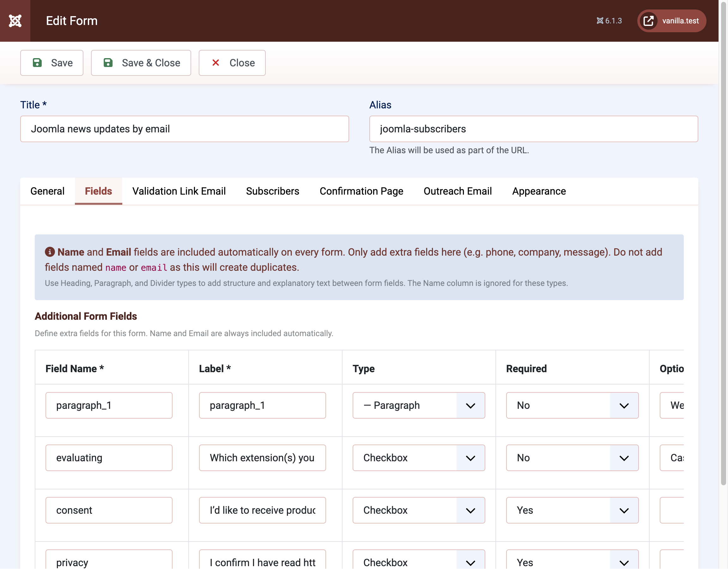728x569 pixels.
Task: Click the 'Additional Form Fields' heading
Action: click(x=86, y=316)
